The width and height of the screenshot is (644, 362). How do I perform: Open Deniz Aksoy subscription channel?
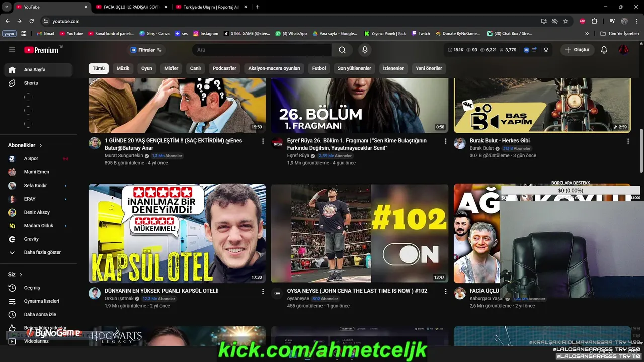38,212
